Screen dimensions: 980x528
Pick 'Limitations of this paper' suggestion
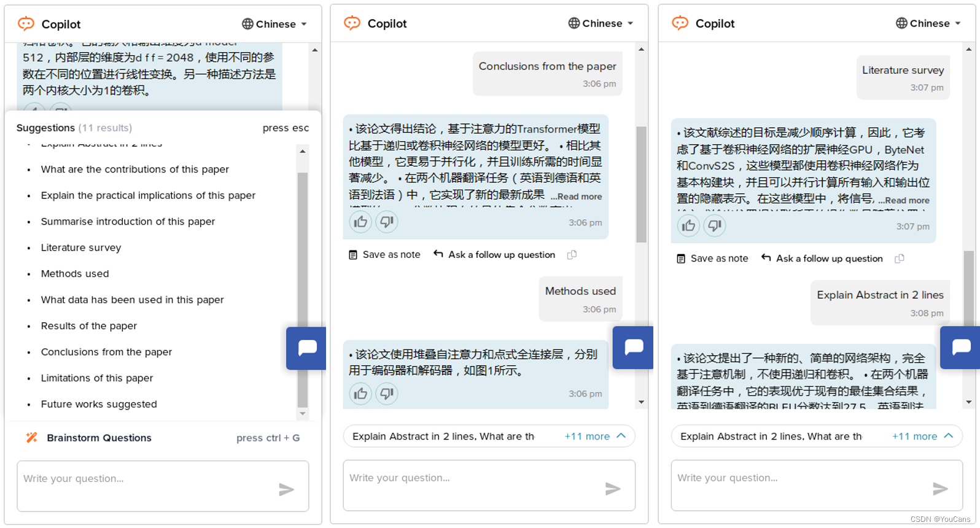[97, 378]
